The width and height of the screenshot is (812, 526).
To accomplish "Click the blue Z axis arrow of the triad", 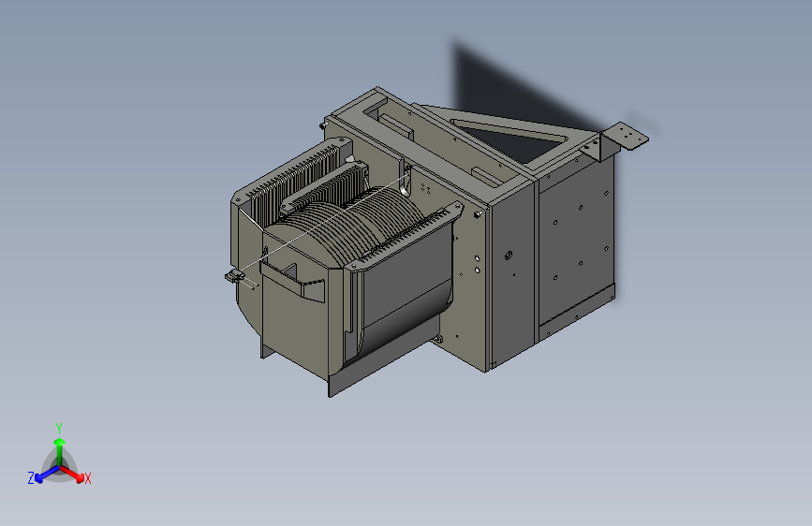I will 47,474.
